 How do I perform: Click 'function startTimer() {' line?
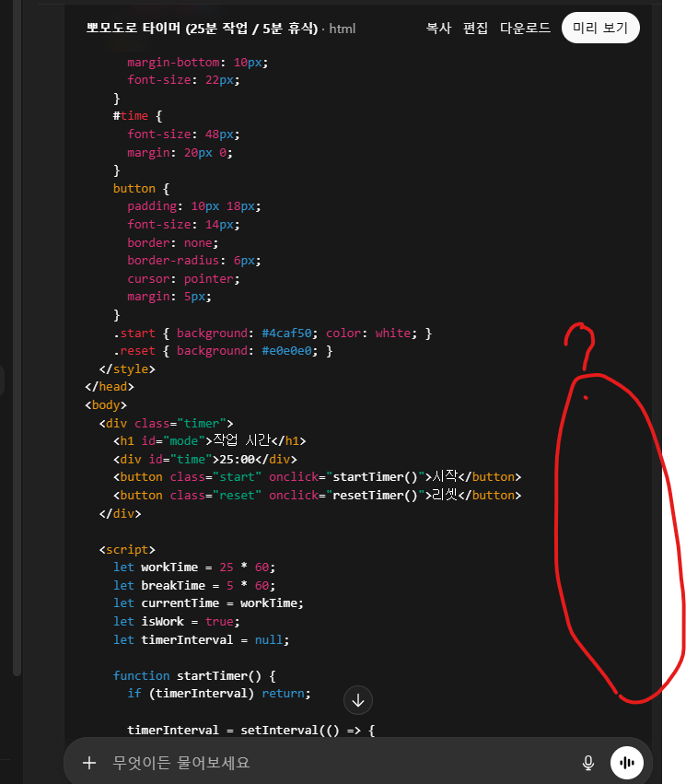[x=194, y=676]
